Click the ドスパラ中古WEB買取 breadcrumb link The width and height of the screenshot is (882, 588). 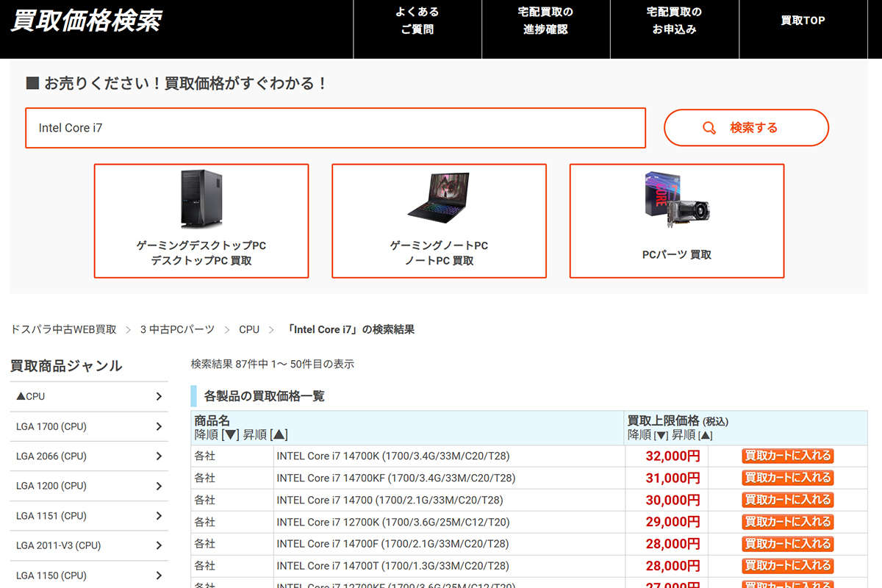(63, 329)
